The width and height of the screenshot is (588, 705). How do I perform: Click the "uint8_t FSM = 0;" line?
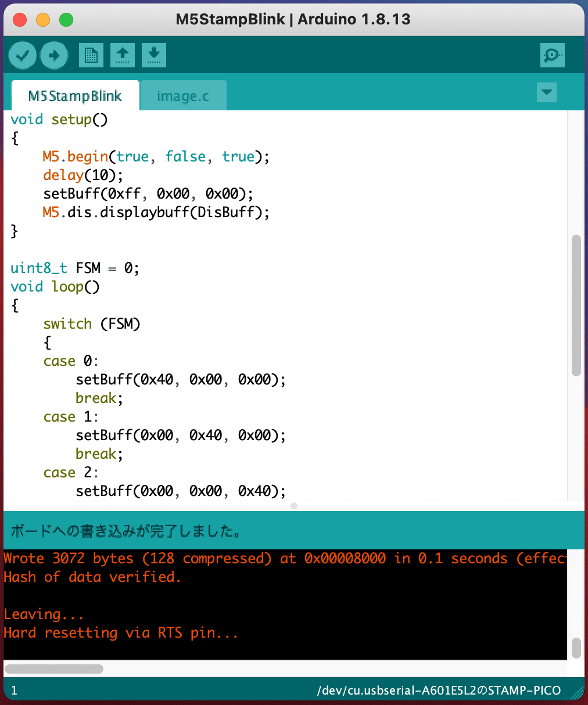[x=75, y=268]
